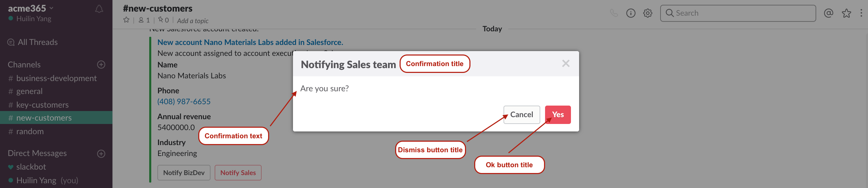Start a new direct message with plus icon
Image resolution: width=868 pixels, height=188 pixels.
click(x=101, y=154)
